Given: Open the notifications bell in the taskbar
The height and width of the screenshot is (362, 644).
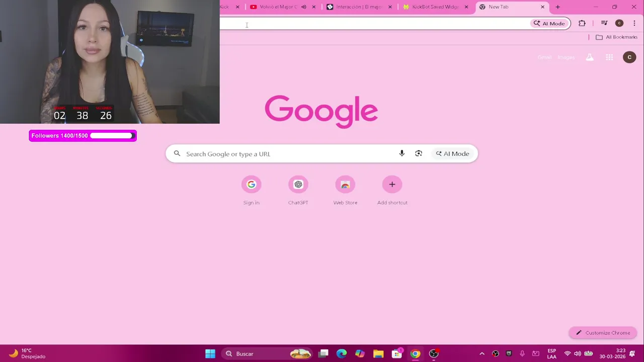Looking at the screenshot, I should [x=633, y=354].
